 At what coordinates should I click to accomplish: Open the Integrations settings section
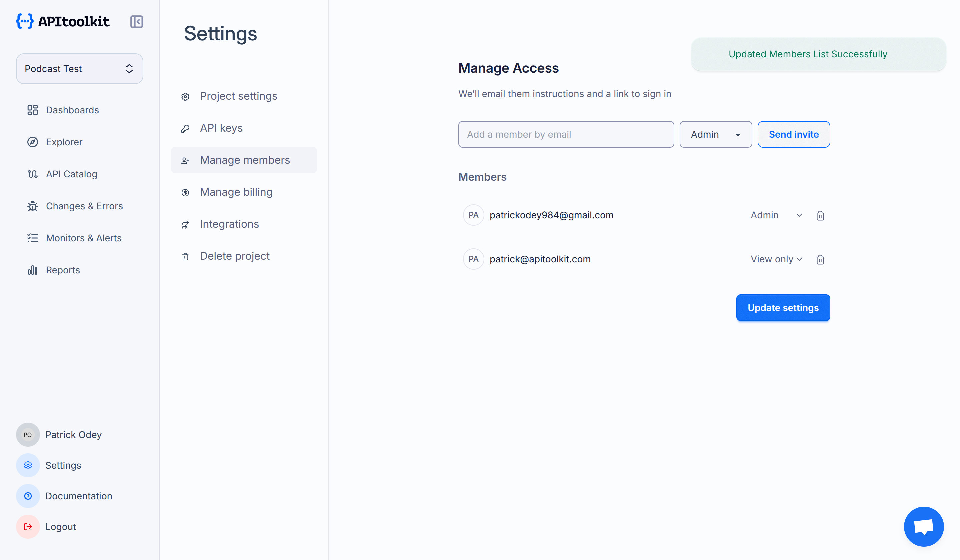click(229, 224)
